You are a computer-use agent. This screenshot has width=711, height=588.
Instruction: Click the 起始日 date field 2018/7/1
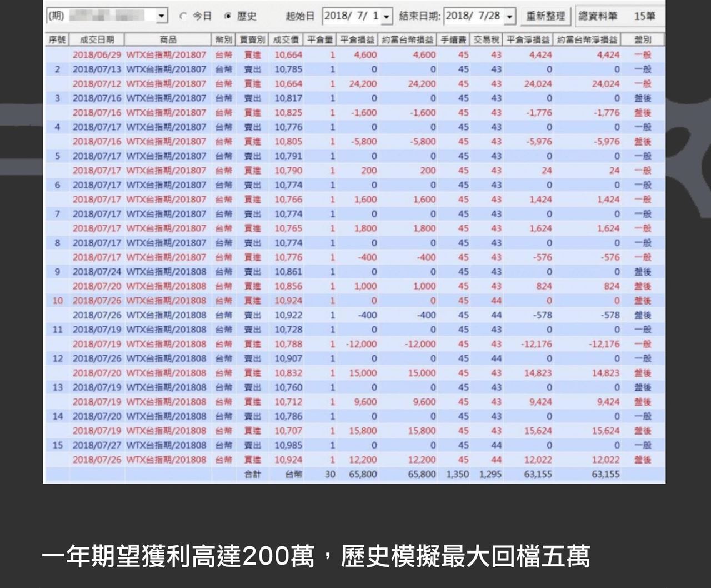coord(351,16)
